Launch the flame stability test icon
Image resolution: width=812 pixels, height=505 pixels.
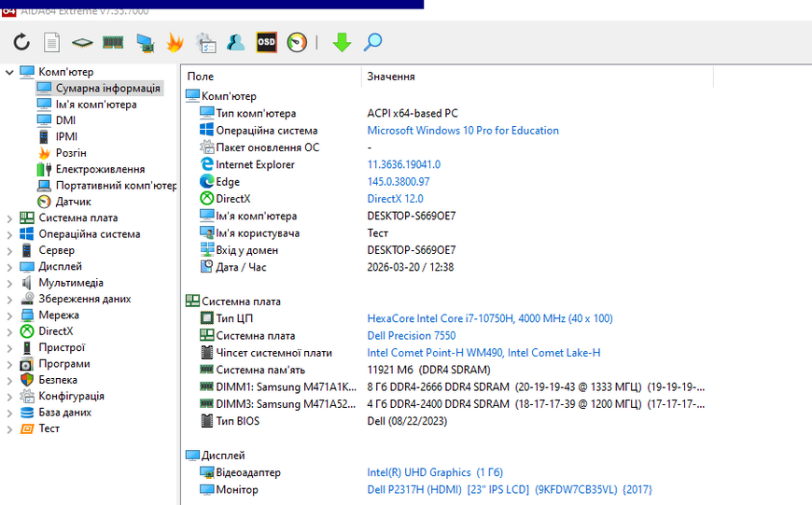pos(175,42)
